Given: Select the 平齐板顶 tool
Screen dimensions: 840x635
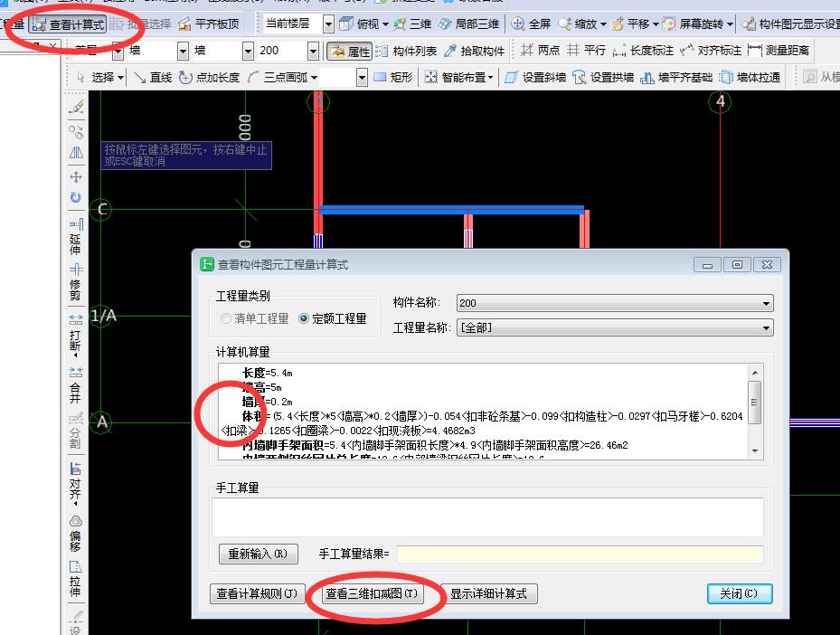Looking at the screenshot, I should pyautogui.click(x=210, y=24).
